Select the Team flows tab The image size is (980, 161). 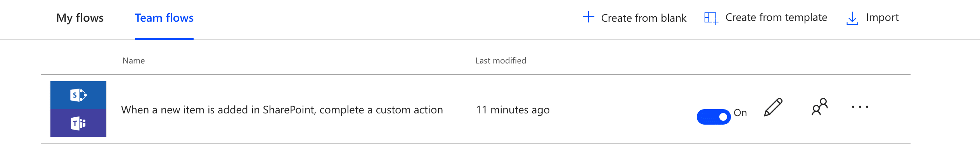tap(164, 18)
